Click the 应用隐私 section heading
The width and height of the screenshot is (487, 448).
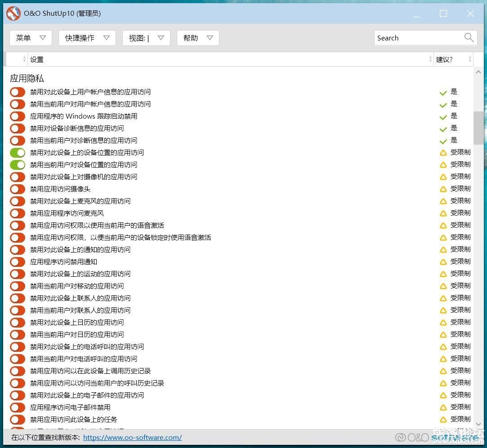click(27, 78)
